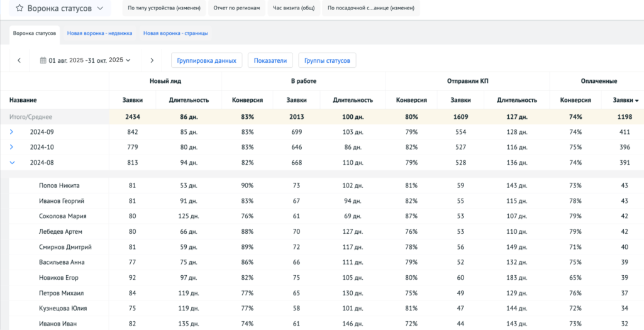The image size is (644, 330).
Task: Click the calendar icon in date picker
Action: point(43,60)
